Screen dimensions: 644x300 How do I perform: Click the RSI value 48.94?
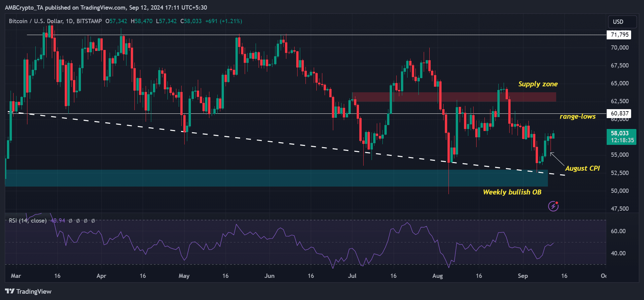(x=58, y=221)
